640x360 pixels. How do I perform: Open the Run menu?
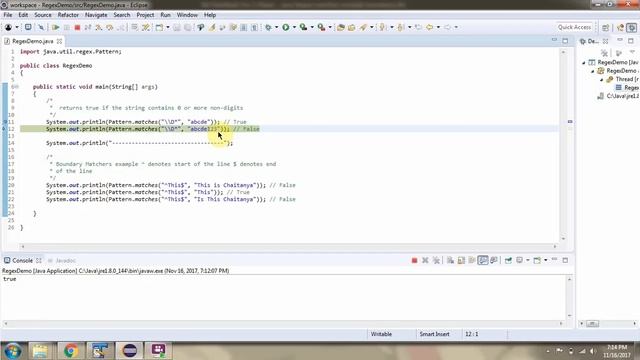coord(165,15)
